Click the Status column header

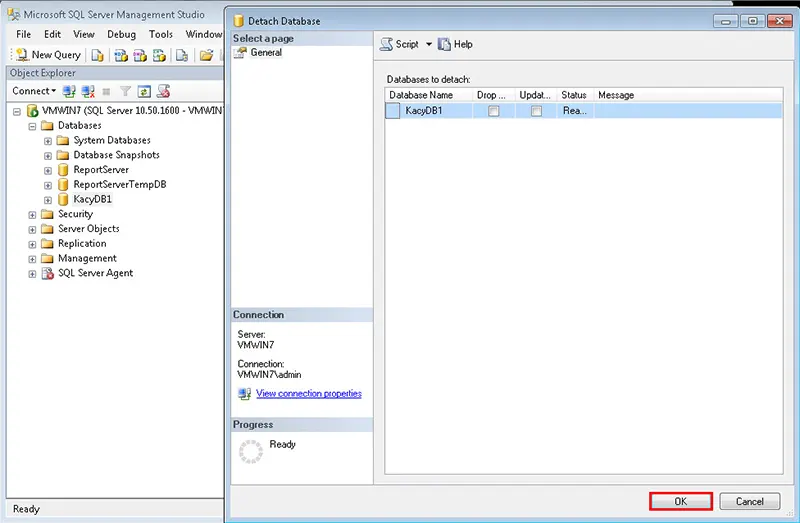tap(574, 95)
